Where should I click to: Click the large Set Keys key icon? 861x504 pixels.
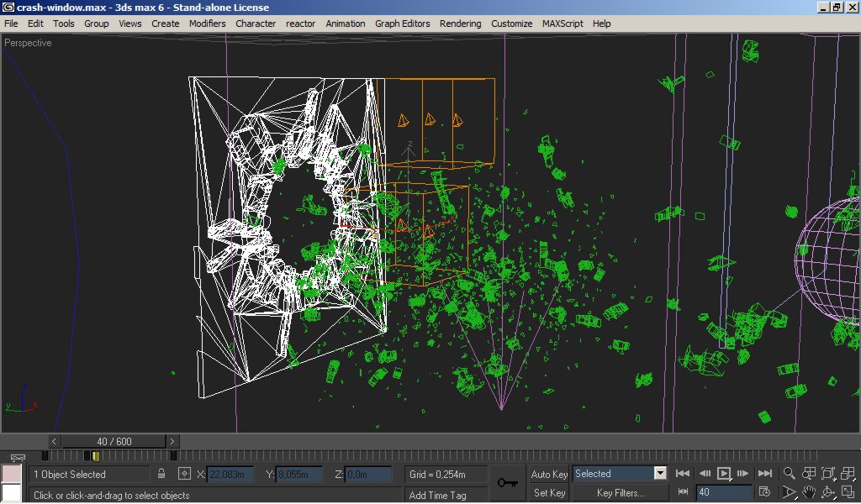point(507,483)
